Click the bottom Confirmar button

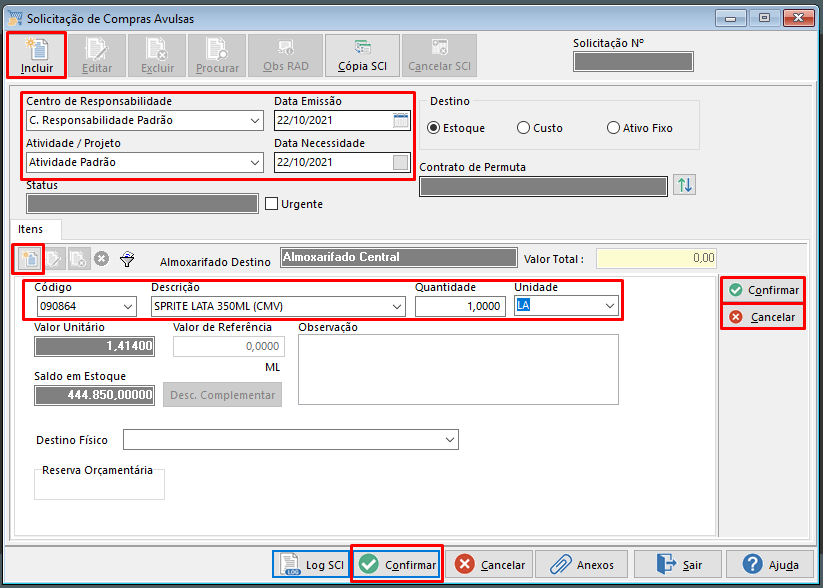tap(397, 565)
